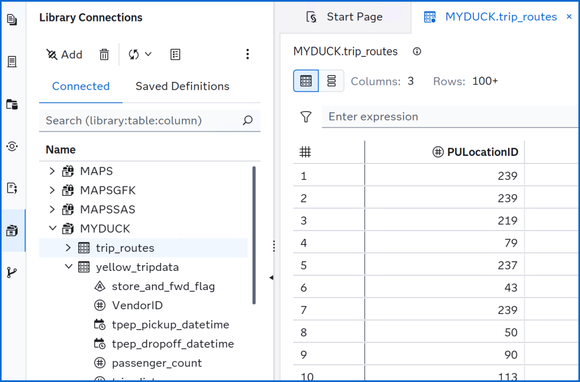Image resolution: width=580 pixels, height=382 pixels.
Task: Collapse the yellow_tripdata table node
Action: coord(68,266)
